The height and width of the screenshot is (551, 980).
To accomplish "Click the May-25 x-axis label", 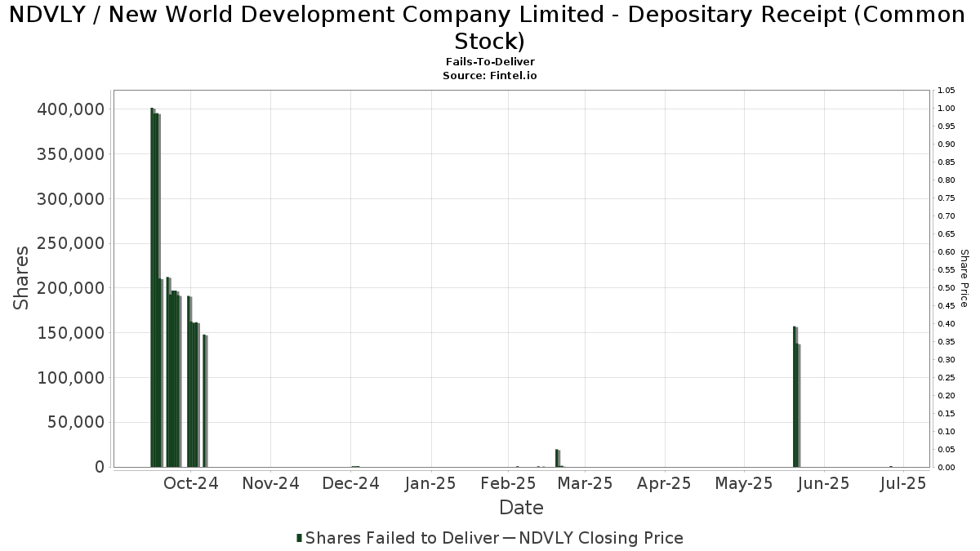I will [x=743, y=483].
